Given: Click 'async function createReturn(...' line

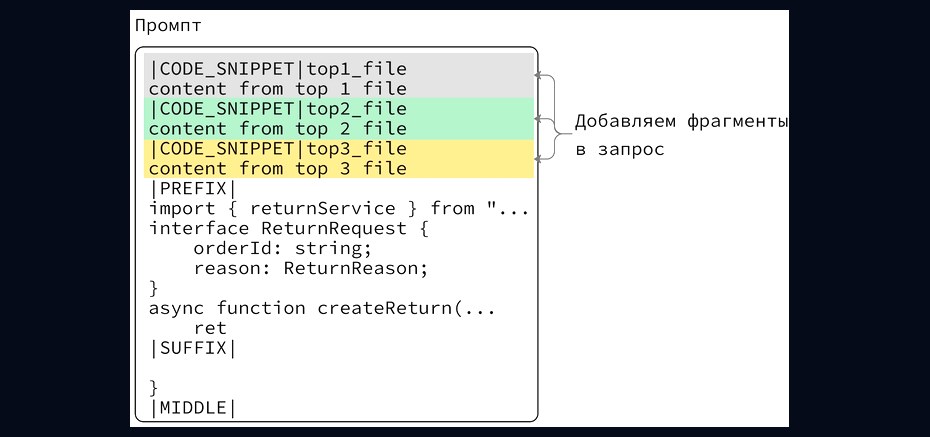Looking at the screenshot, I should point(322,309).
